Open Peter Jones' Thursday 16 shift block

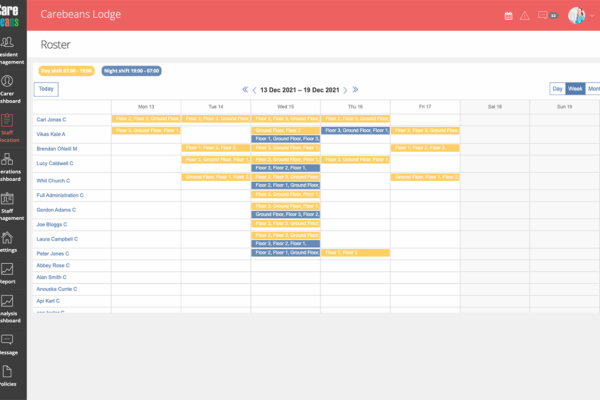click(355, 253)
